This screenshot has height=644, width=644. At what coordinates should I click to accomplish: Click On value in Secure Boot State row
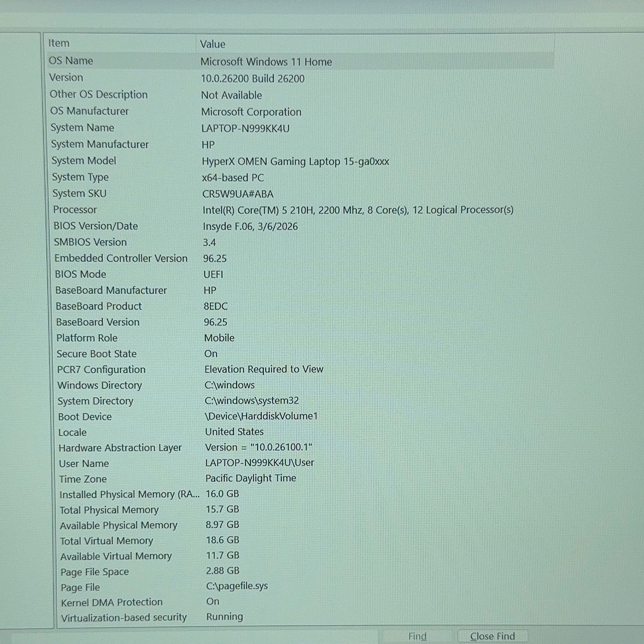tap(211, 354)
